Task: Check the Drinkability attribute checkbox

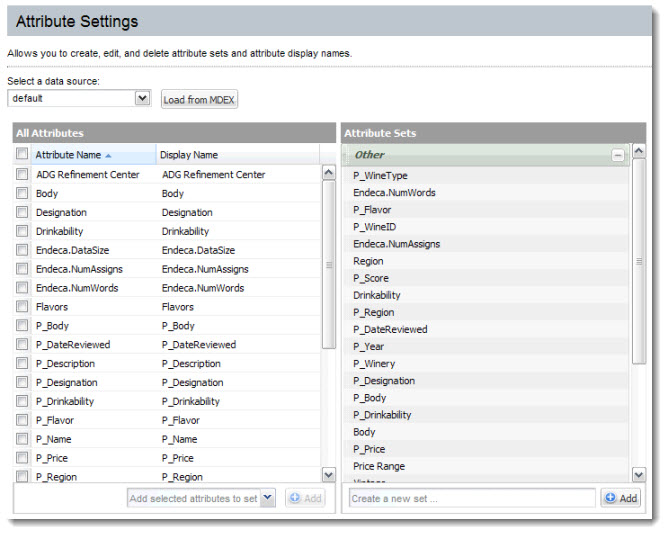Action: (x=22, y=231)
